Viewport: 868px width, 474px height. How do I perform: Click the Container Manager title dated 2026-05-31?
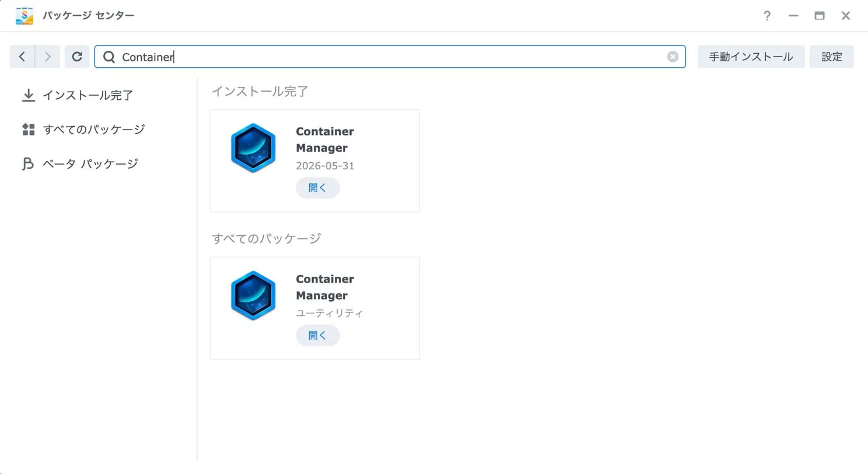coord(325,140)
